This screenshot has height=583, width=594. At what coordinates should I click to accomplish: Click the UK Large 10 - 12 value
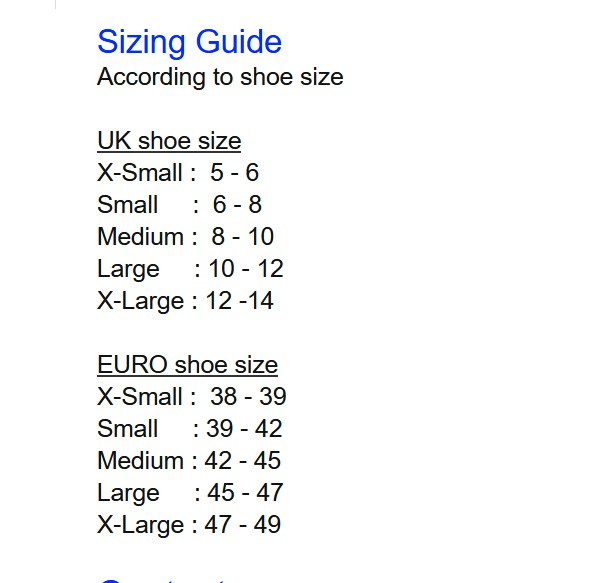pyautogui.click(x=246, y=269)
